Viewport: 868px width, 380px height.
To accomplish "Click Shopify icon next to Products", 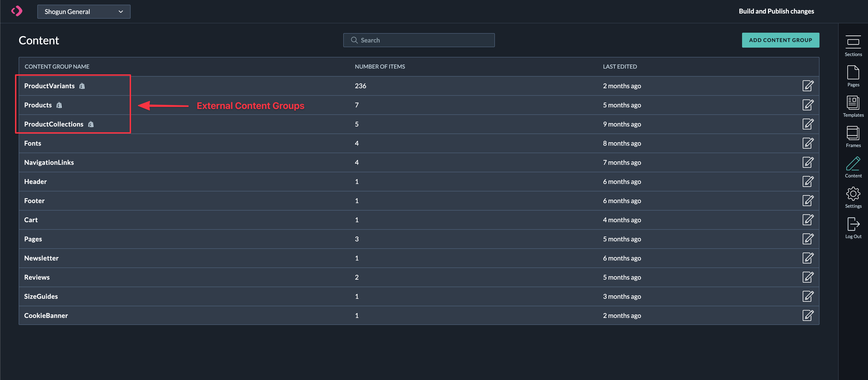I will point(59,105).
